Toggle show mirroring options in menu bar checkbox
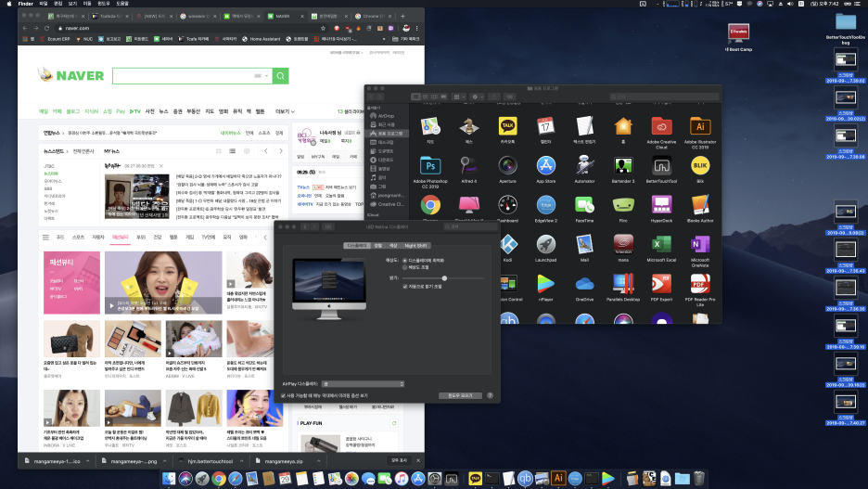 pyautogui.click(x=283, y=396)
